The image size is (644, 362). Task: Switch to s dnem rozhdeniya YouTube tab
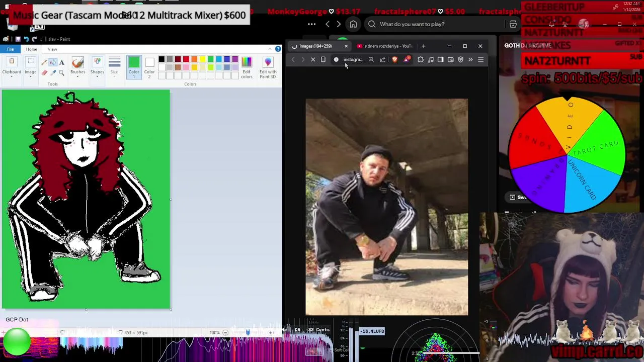point(385,46)
